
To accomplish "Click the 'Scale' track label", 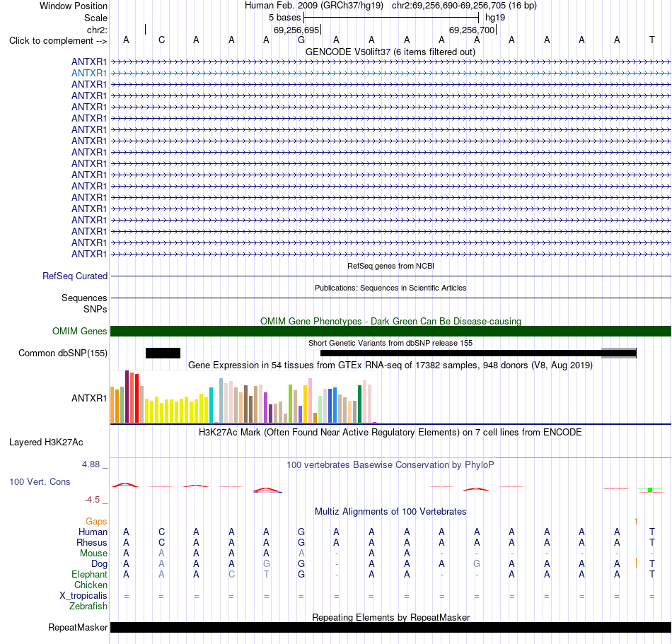I will [95, 18].
